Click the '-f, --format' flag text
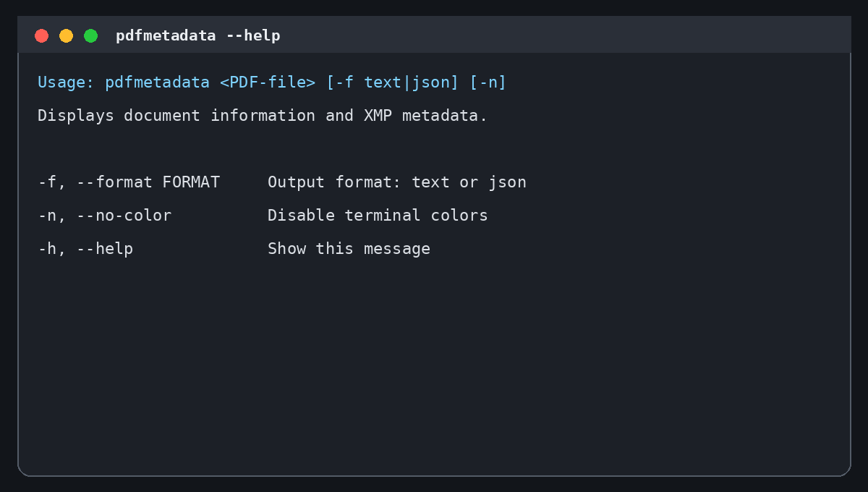Viewport: 868px width, 492px height. tap(95, 182)
